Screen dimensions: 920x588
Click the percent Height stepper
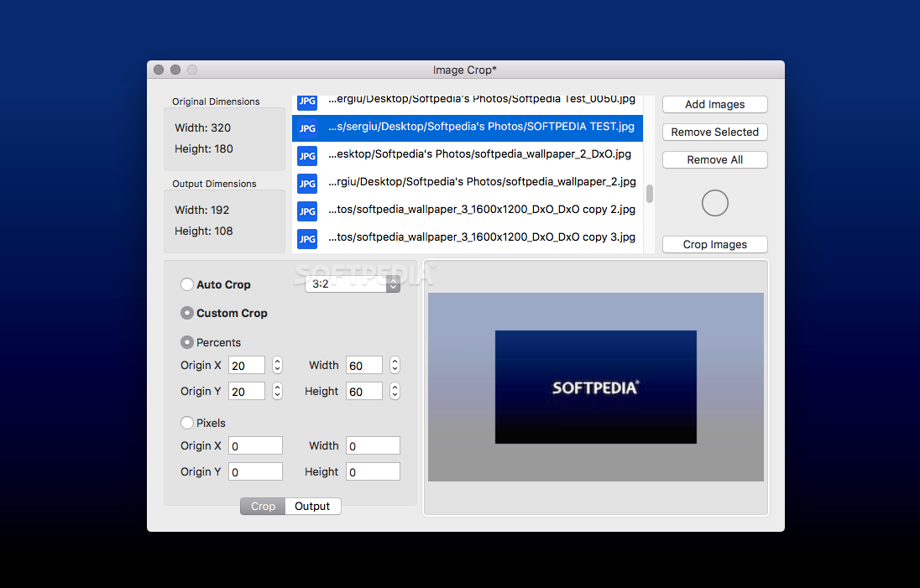(x=395, y=391)
